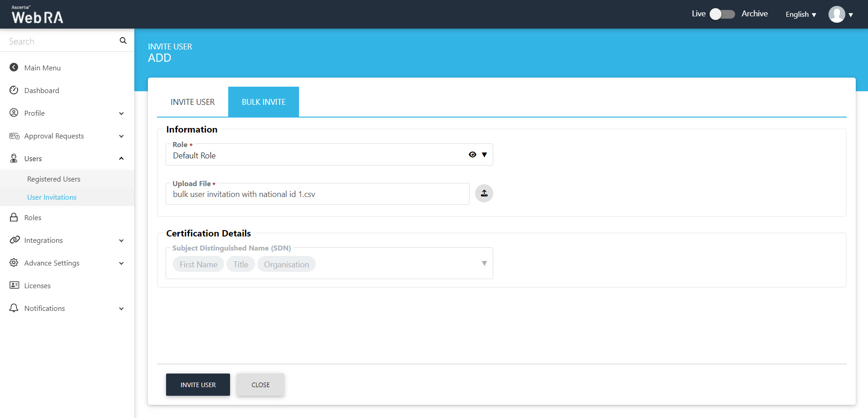Click the Notifications bell icon
This screenshot has width=868, height=418.
point(14,308)
